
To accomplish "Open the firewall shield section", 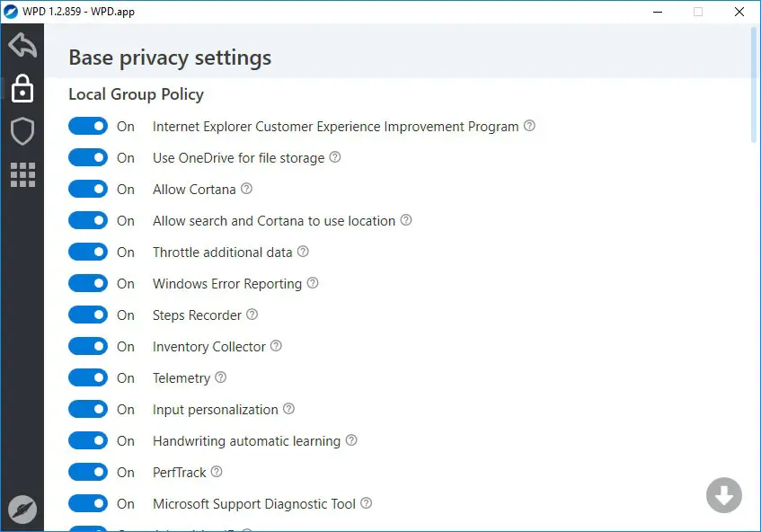I will (22, 131).
